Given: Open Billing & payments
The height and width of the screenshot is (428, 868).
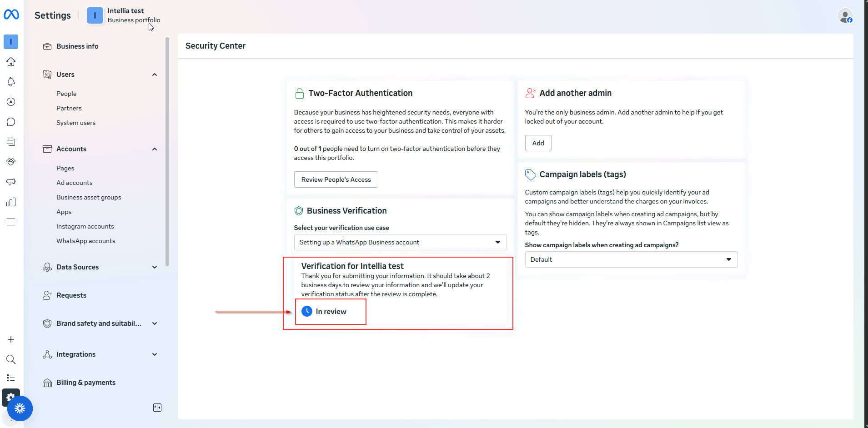Looking at the screenshot, I should [86, 383].
